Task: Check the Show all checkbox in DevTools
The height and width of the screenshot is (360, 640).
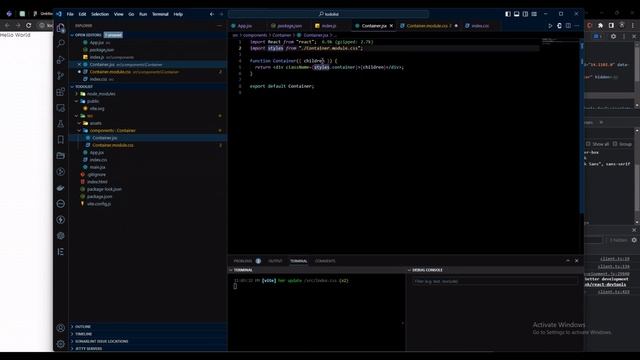Action: pyautogui.click(x=588, y=144)
